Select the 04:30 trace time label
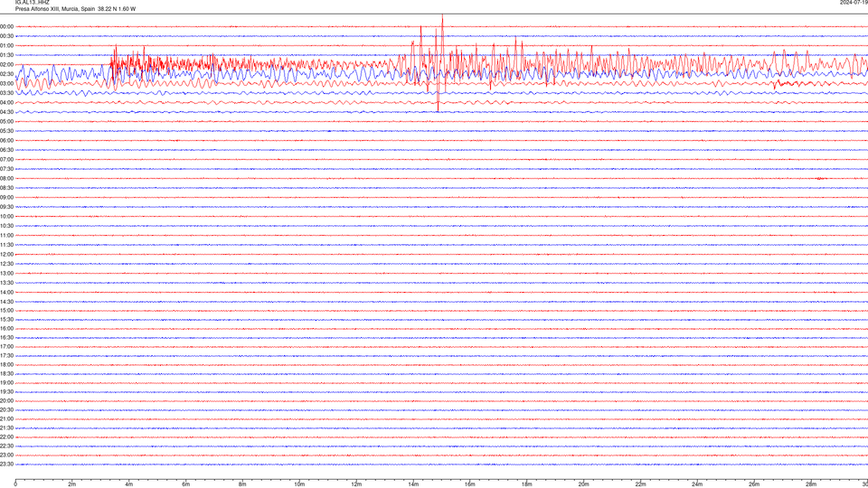 point(6,112)
